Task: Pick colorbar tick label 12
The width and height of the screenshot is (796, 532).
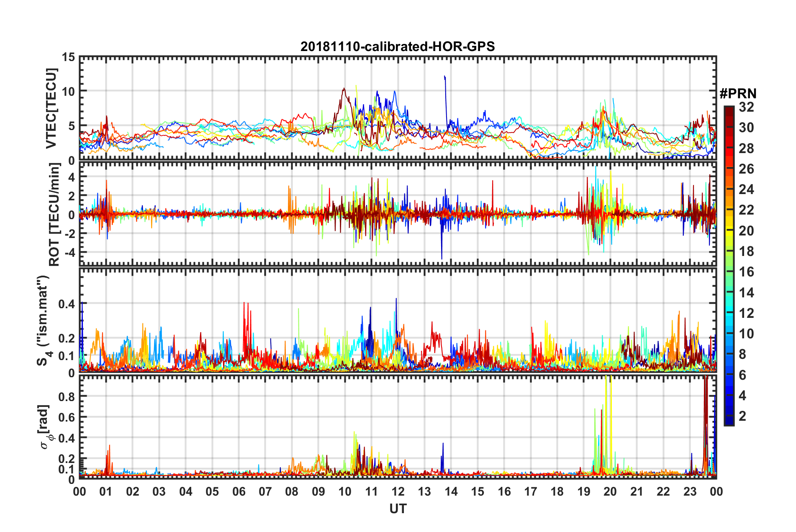Action: [746, 313]
